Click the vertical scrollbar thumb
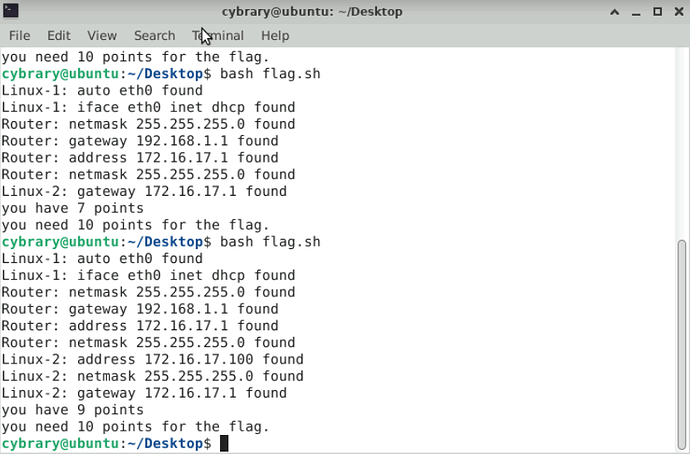This screenshot has height=454, width=690. [x=682, y=340]
